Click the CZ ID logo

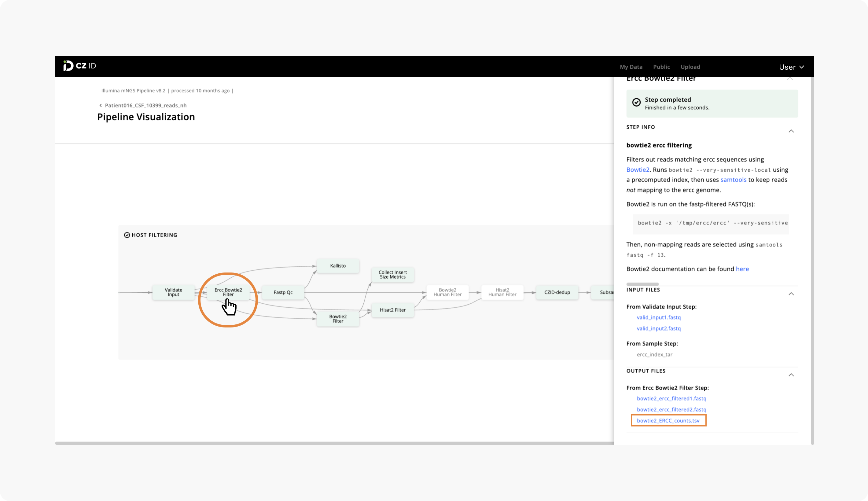coord(79,66)
